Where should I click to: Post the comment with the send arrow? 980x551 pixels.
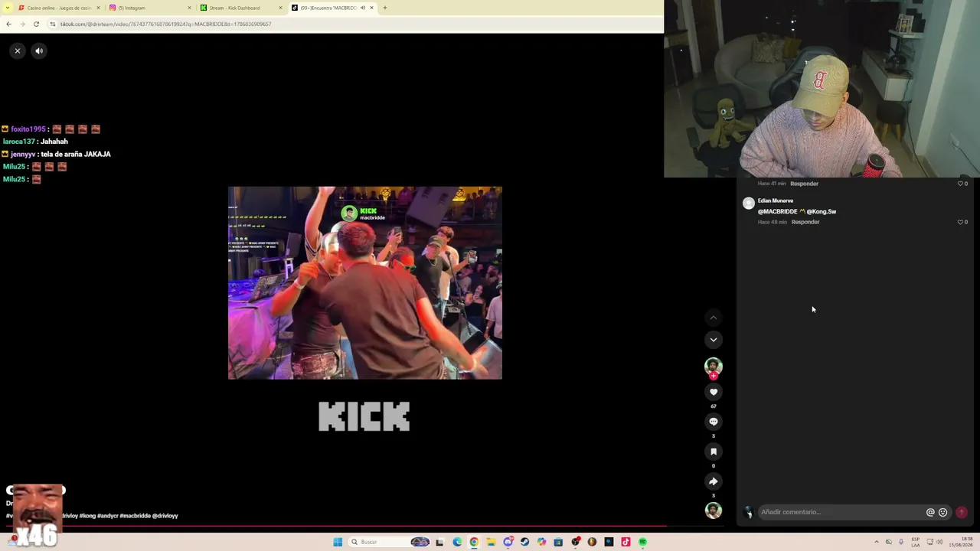click(x=962, y=512)
